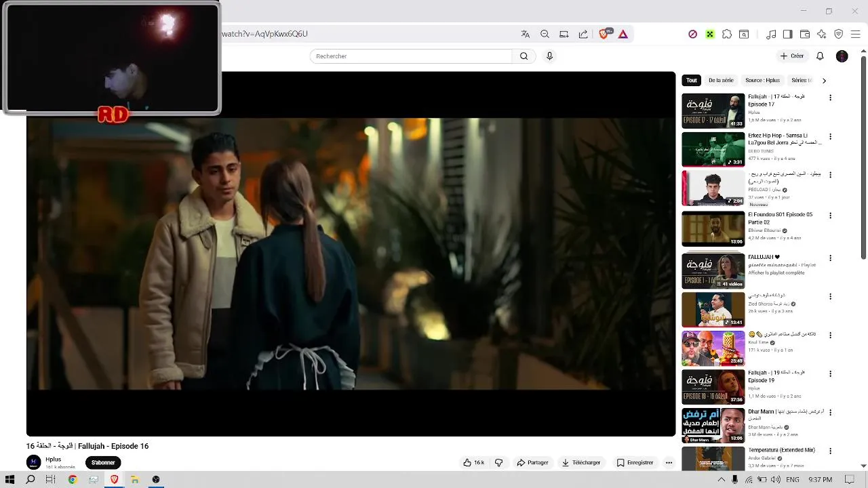This screenshot has height=488, width=868.
Task: Click the green pixel extension icon
Action: (x=709, y=34)
